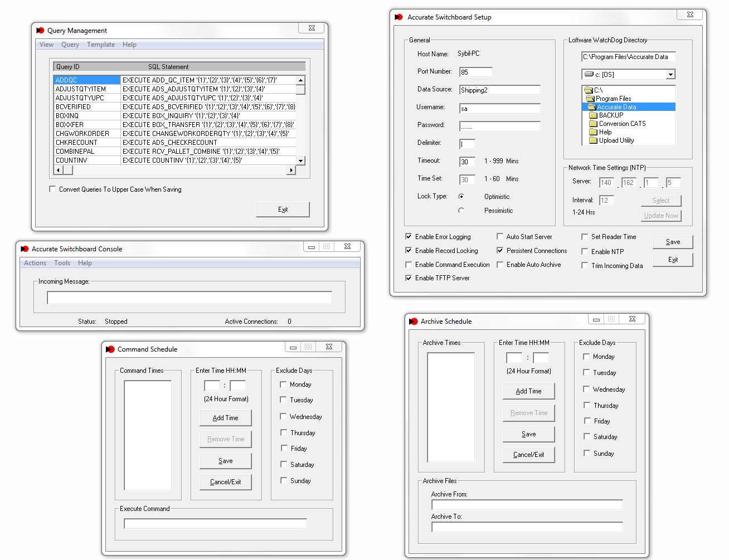Image resolution: width=729 pixels, height=560 pixels.
Task: Click the Accurate Switchboard Setup title icon
Action: 398,17
